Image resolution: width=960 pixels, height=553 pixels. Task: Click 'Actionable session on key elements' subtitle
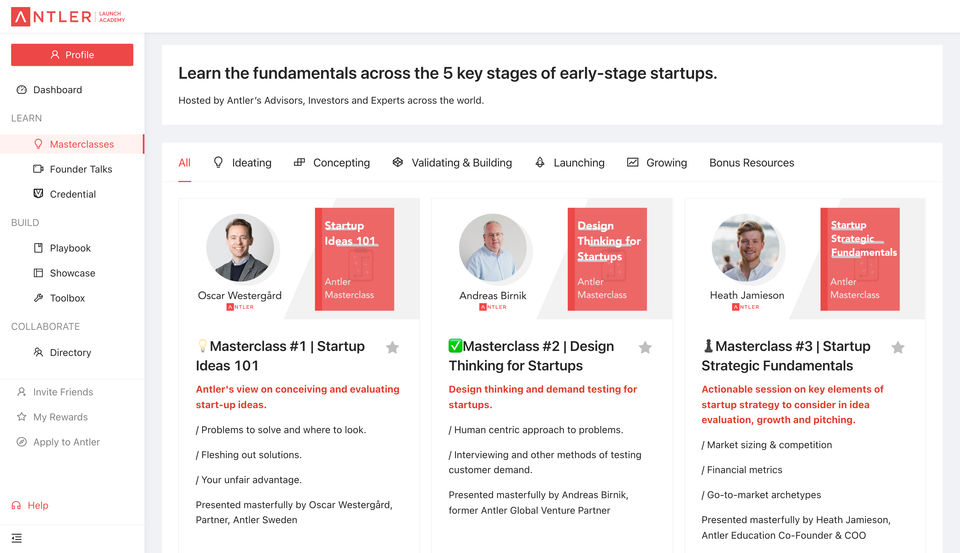tap(793, 404)
